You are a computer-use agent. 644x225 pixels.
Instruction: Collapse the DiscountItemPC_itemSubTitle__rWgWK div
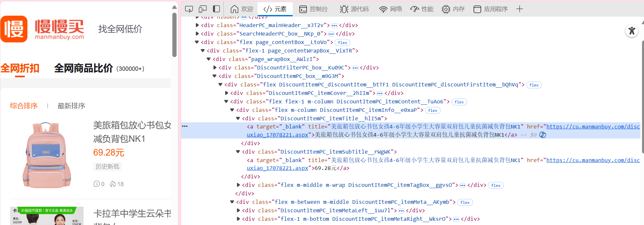pos(238,152)
